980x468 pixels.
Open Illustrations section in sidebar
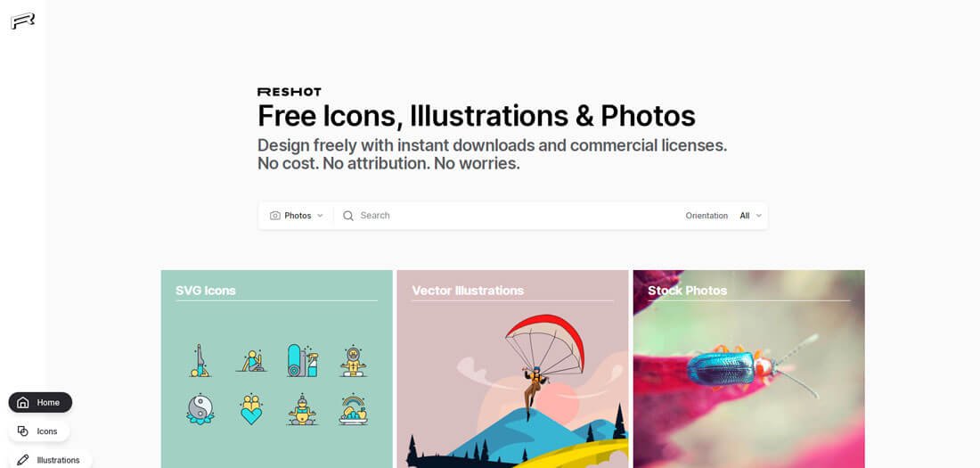pos(50,460)
